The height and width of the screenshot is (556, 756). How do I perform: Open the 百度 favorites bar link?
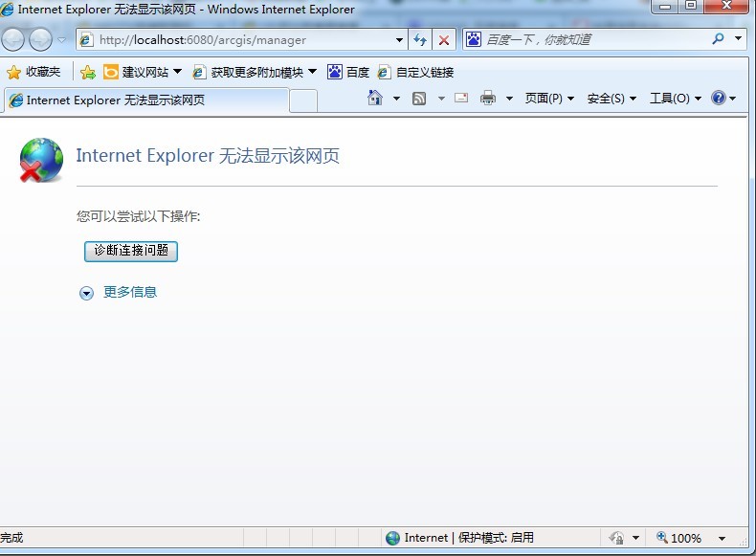coord(348,73)
